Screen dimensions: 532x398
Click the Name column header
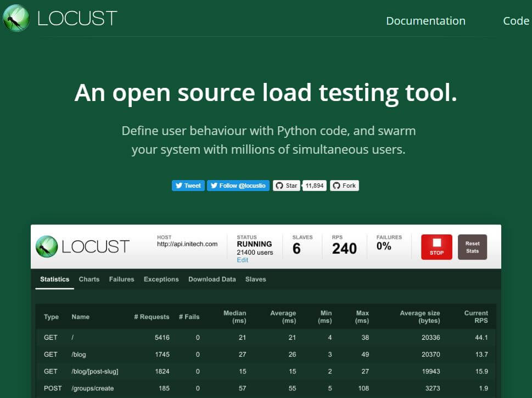point(80,317)
